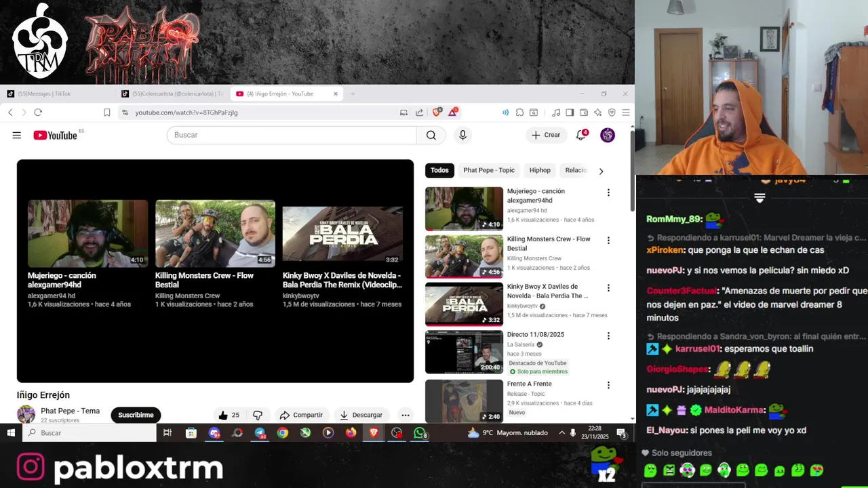Viewport: 868px width, 488px height.
Task: Open options for Kinky Bwoy sidebar video
Action: pos(608,287)
